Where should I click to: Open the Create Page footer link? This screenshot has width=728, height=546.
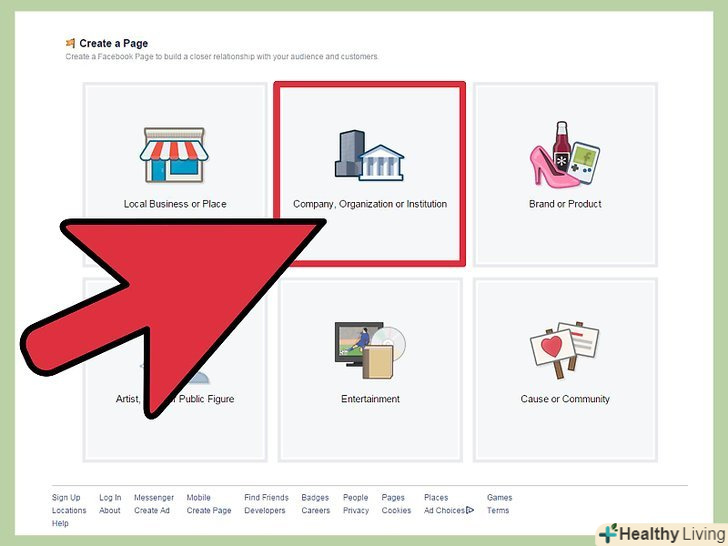[209, 511]
